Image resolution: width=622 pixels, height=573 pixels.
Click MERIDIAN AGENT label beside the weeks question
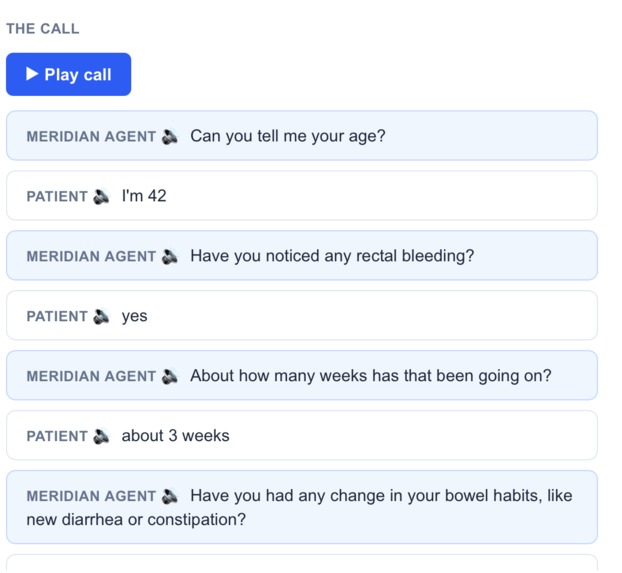pyautogui.click(x=91, y=376)
